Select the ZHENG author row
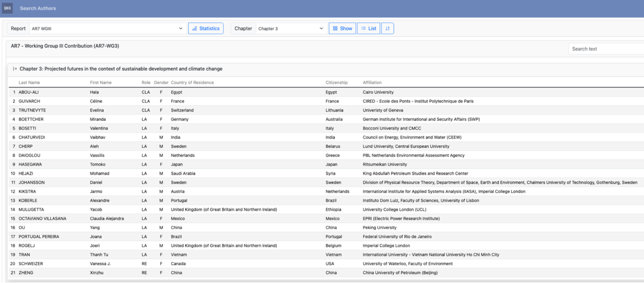 [26, 273]
